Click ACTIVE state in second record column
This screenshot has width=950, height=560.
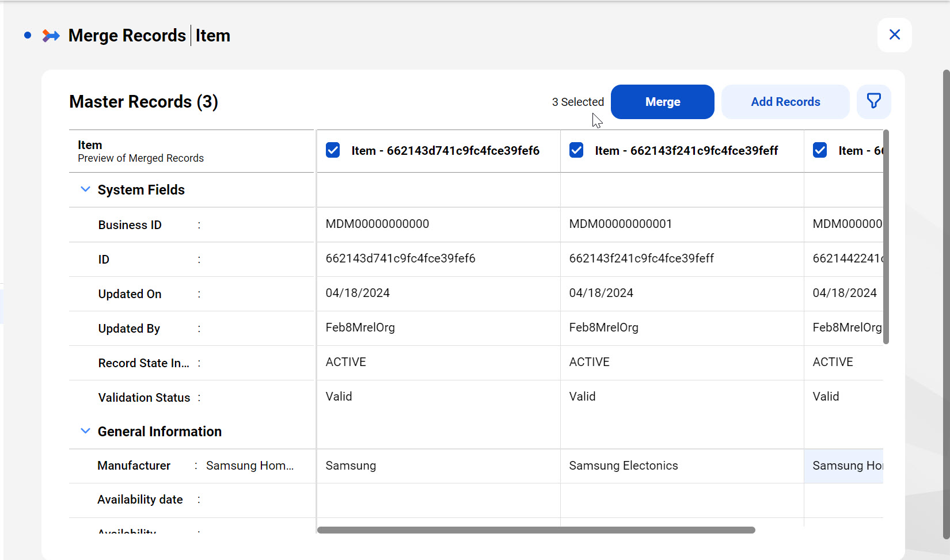click(x=589, y=362)
